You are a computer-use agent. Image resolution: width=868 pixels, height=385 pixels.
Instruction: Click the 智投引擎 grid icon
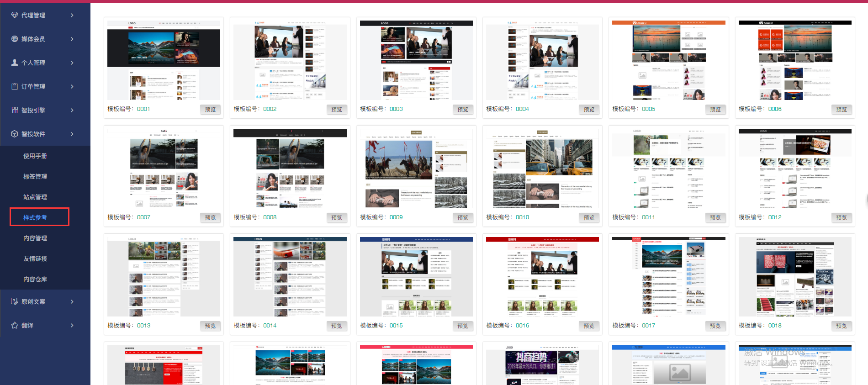click(x=15, y=110)
